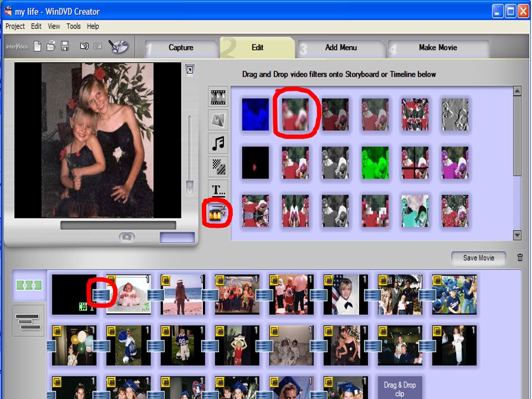
Task: Click filter library scroll down arrow
Action: [517, 235]
